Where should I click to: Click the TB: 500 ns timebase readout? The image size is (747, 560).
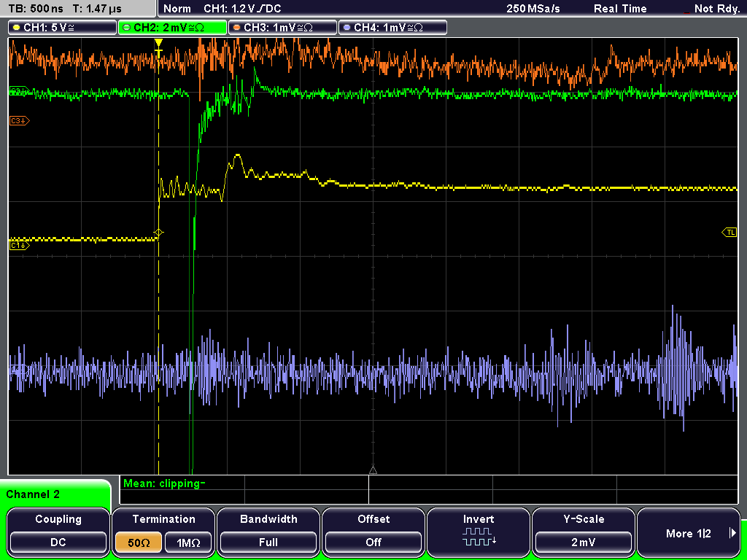coord(36,9)
